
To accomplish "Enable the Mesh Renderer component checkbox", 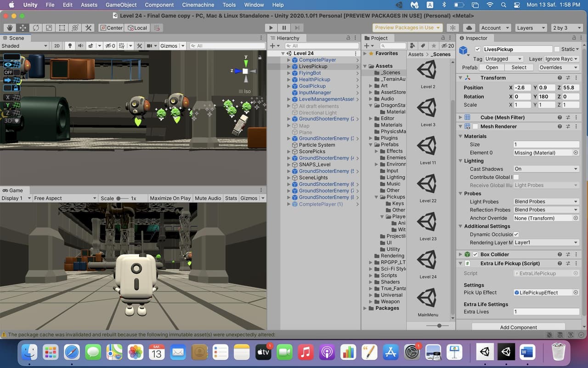I will (x=475, y=126).
